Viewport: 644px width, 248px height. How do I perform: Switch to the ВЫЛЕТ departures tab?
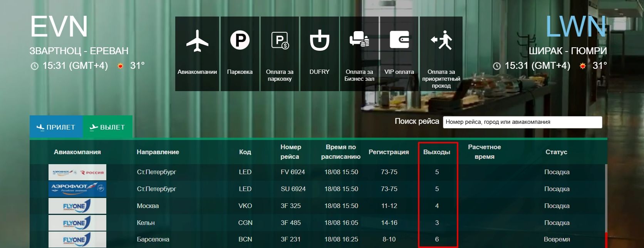point(107,127)
